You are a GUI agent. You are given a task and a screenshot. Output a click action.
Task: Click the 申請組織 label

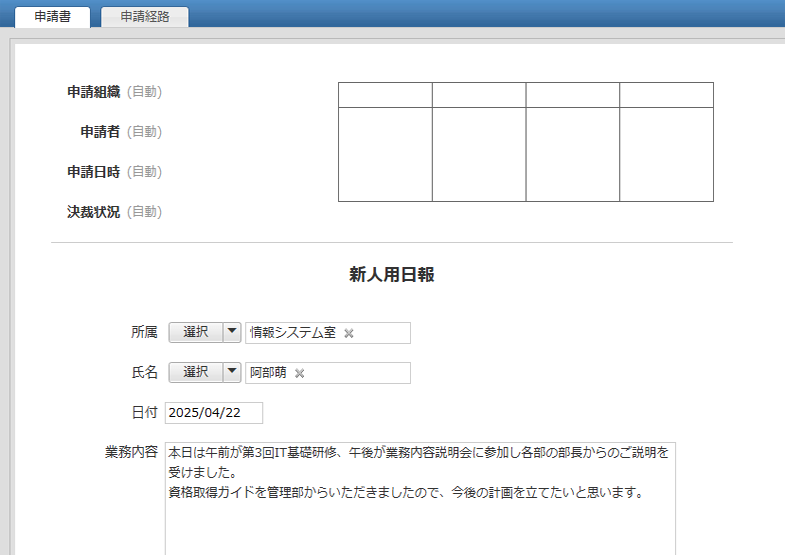coord(94,92)
